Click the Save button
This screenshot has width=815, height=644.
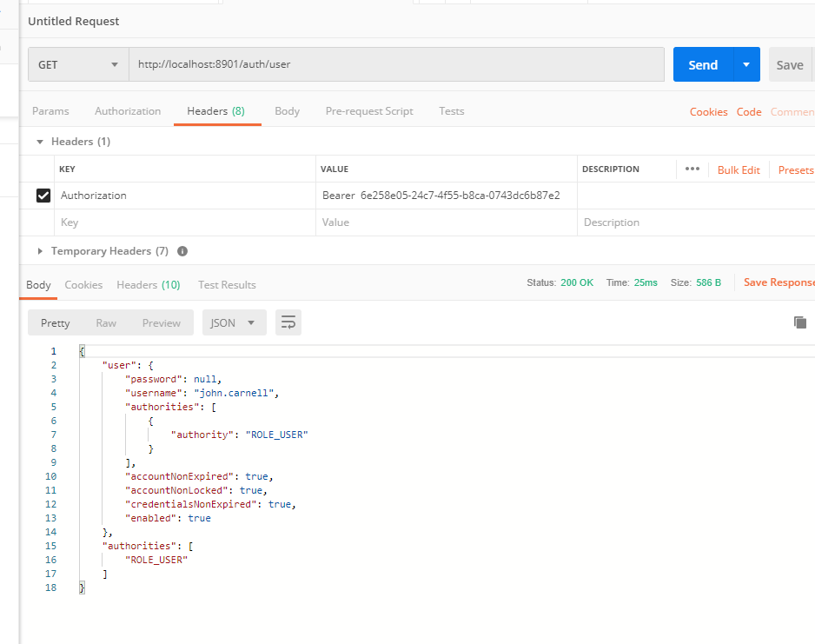[790, 64]
